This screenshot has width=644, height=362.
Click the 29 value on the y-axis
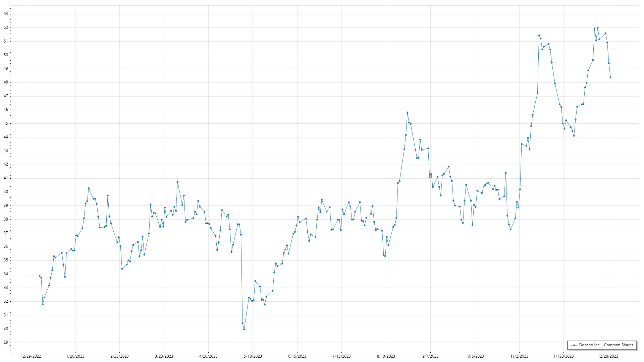(x=6, y=342)
